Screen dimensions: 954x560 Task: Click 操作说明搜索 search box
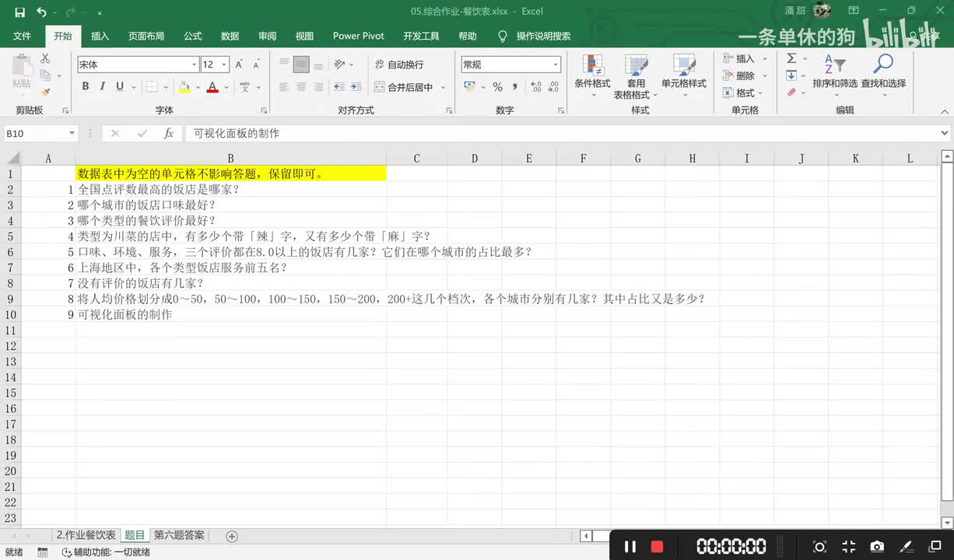[x=544, y=36]
